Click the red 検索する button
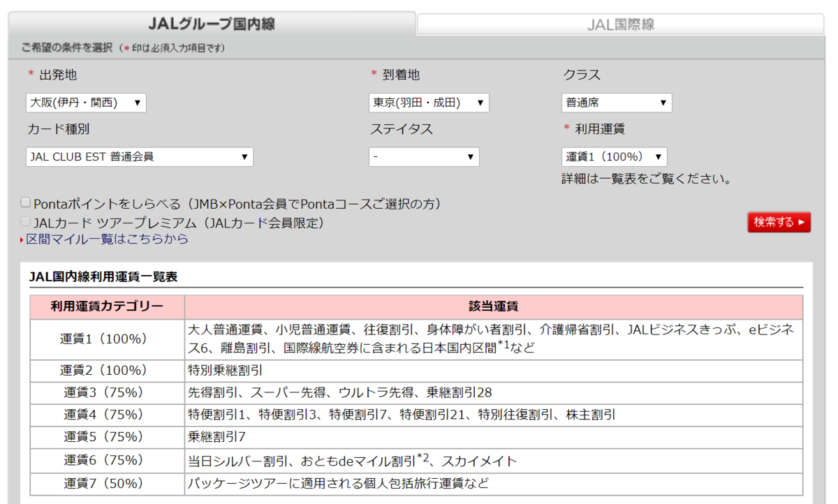The image size is (838, 504). click(x=779, y=222)
